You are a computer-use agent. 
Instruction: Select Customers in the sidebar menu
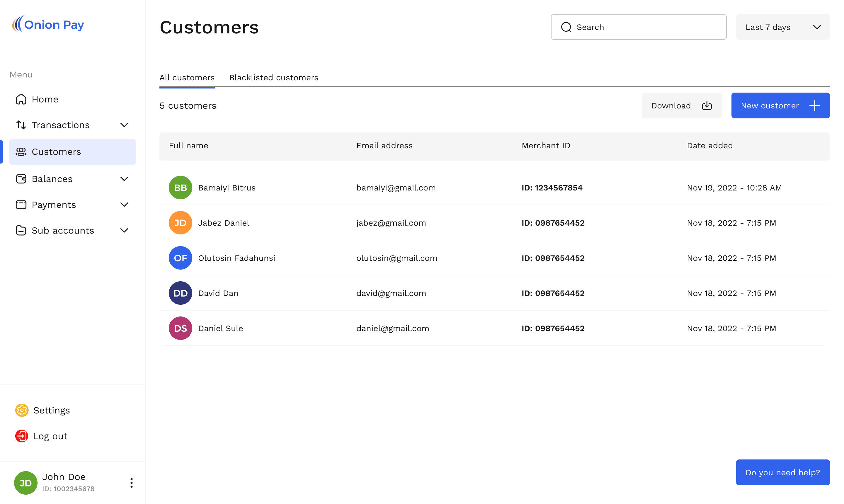pos(73,152)
